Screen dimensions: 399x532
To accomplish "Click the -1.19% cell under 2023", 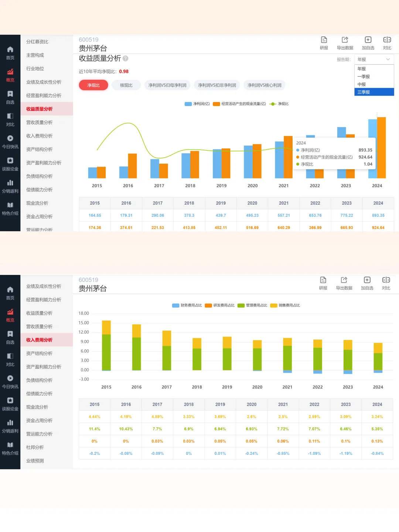I will pyautogui.click(x=346, y=453).
